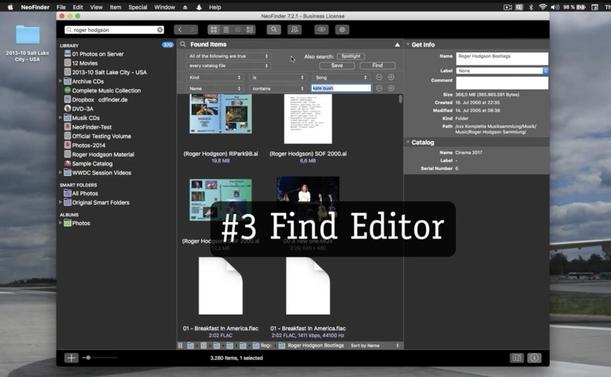The height and width of the screenshot is (377, 611).
Task: Open the Item menu
Action: click(x=115, y=7)
